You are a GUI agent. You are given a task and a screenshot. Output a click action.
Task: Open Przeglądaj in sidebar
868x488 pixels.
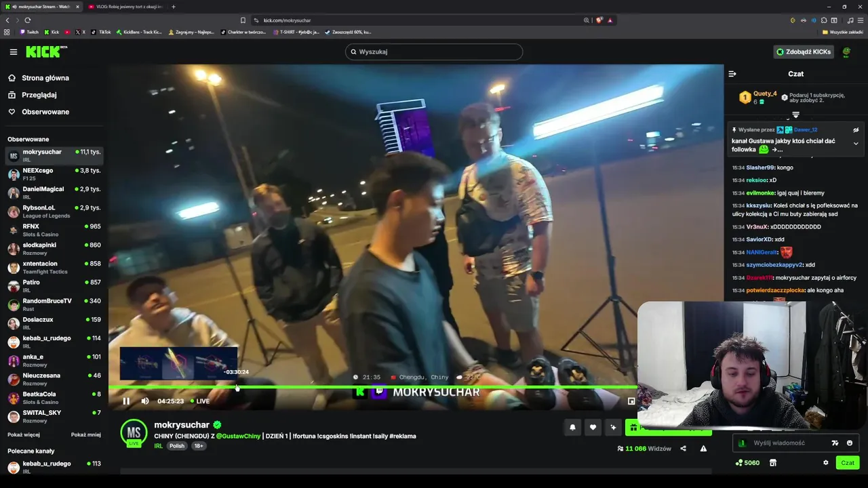click(33, 95)
